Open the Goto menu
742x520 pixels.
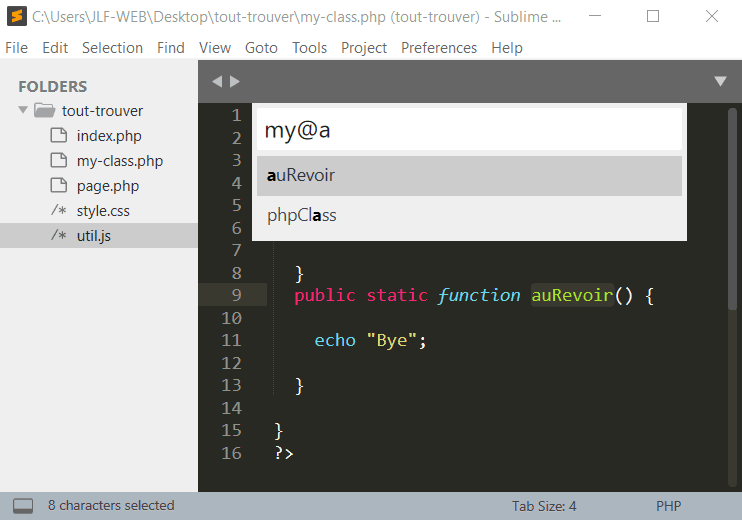click(261, 48)
